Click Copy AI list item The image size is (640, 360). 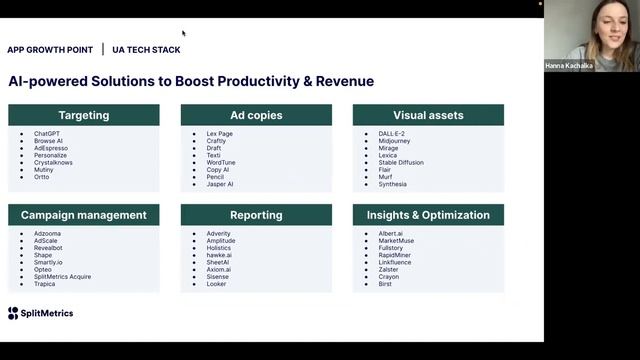[x=218, y=170]
